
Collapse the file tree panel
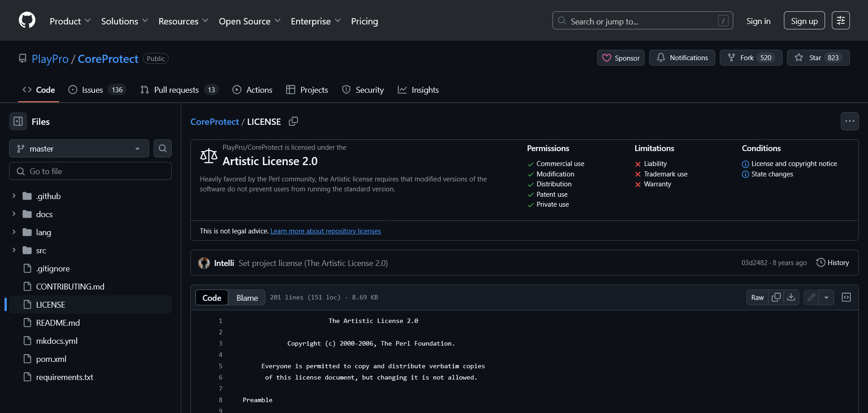(x=18, y=121)
